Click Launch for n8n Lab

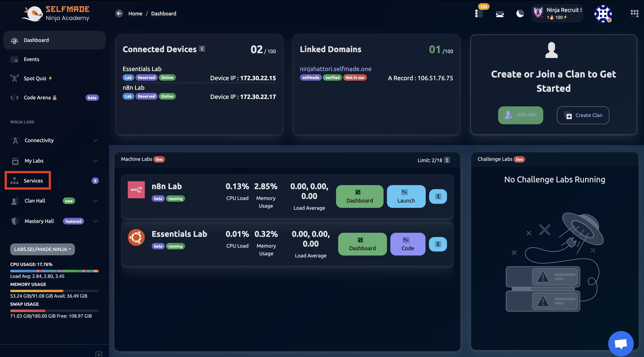[x=406, y=196]
